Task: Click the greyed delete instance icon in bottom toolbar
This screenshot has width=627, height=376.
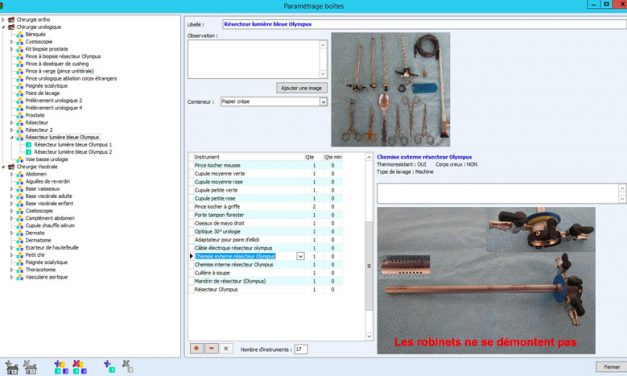Action: [x=128, y=366]
